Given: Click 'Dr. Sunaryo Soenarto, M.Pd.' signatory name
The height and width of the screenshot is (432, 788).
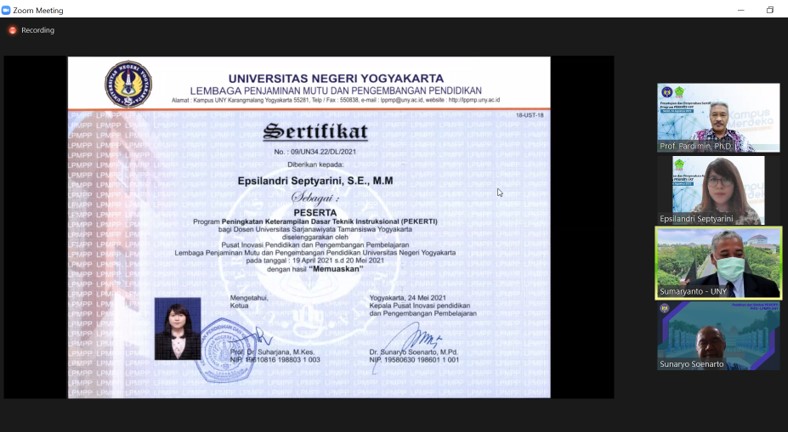Looking at the screenshot, I should coord(414,352).
